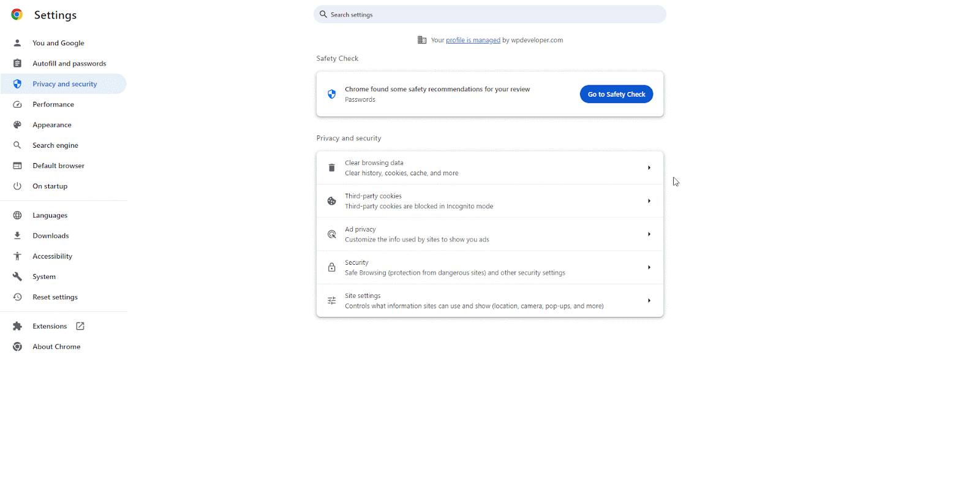Open the Autofill and passwords section
The height and width of the screenshot is (483, 980).
[69, 63]
